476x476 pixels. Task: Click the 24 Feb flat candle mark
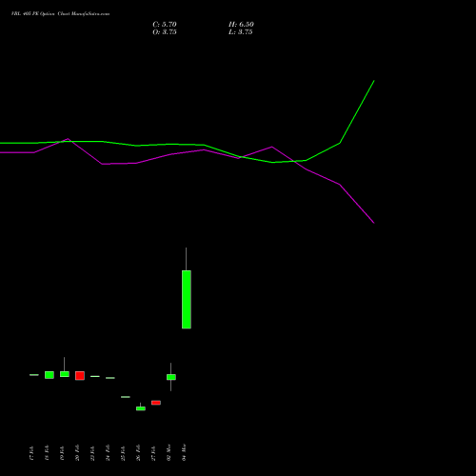110,378
